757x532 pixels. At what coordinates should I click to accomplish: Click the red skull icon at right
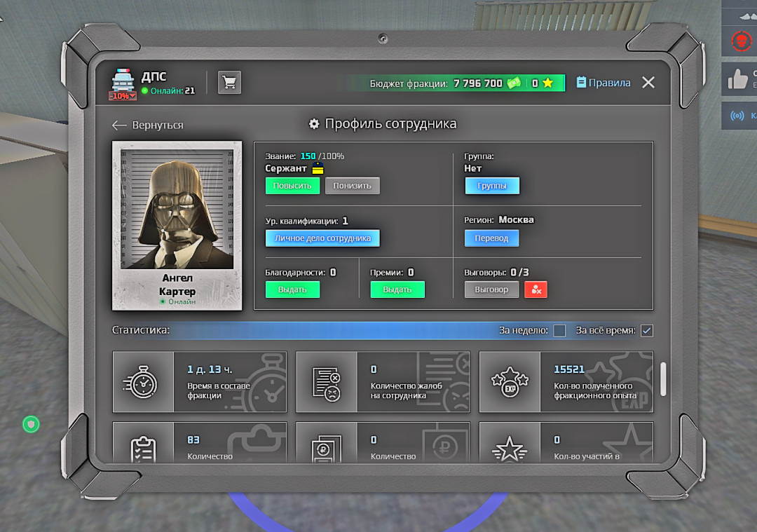[741, 41]
